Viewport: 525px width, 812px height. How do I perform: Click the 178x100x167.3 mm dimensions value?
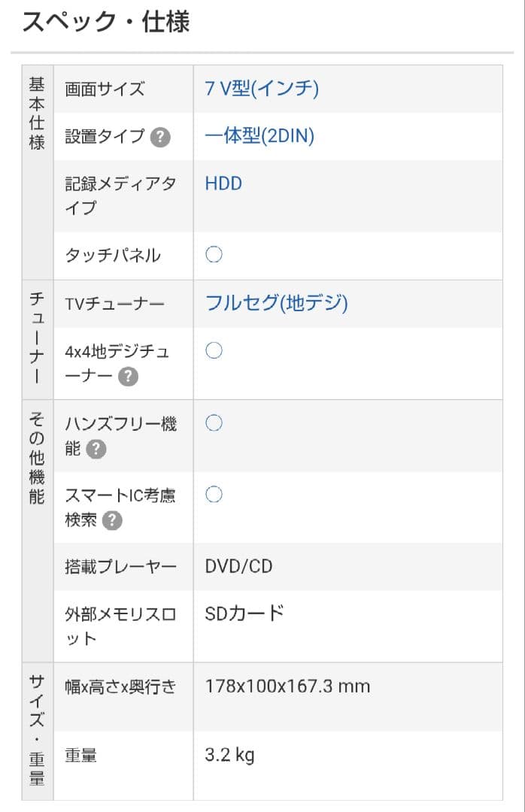tap(287, 686)
